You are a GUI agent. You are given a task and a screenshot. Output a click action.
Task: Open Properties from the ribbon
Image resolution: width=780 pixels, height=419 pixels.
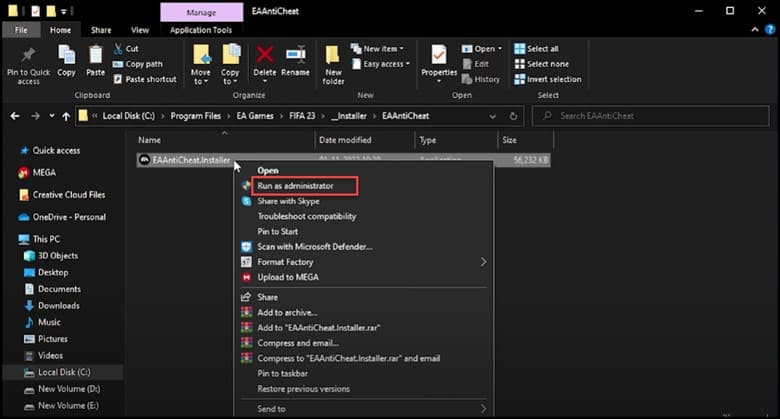(x=439, y=56)
